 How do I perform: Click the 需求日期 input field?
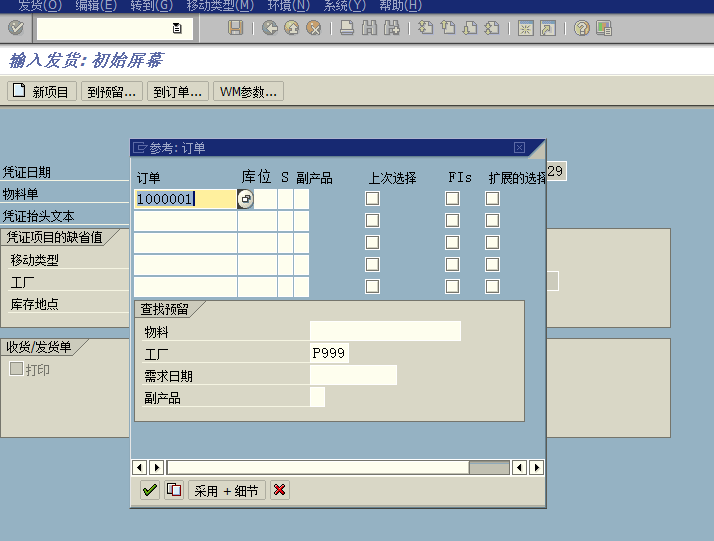[353, 375]
